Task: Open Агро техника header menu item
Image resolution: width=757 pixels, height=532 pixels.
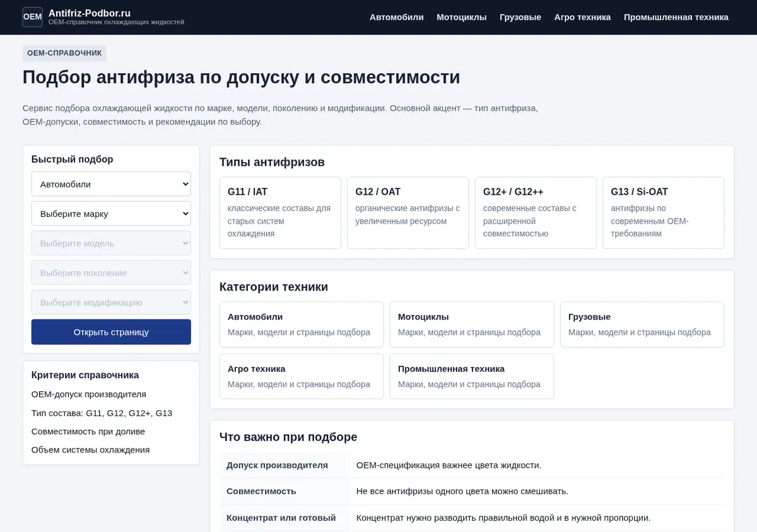Action: point(582,17)
